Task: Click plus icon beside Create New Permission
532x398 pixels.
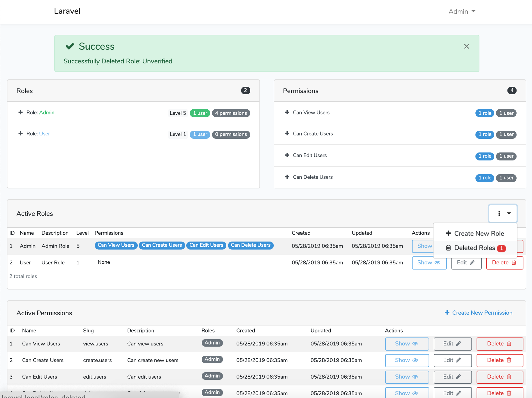Action: [x=447, y=313]
